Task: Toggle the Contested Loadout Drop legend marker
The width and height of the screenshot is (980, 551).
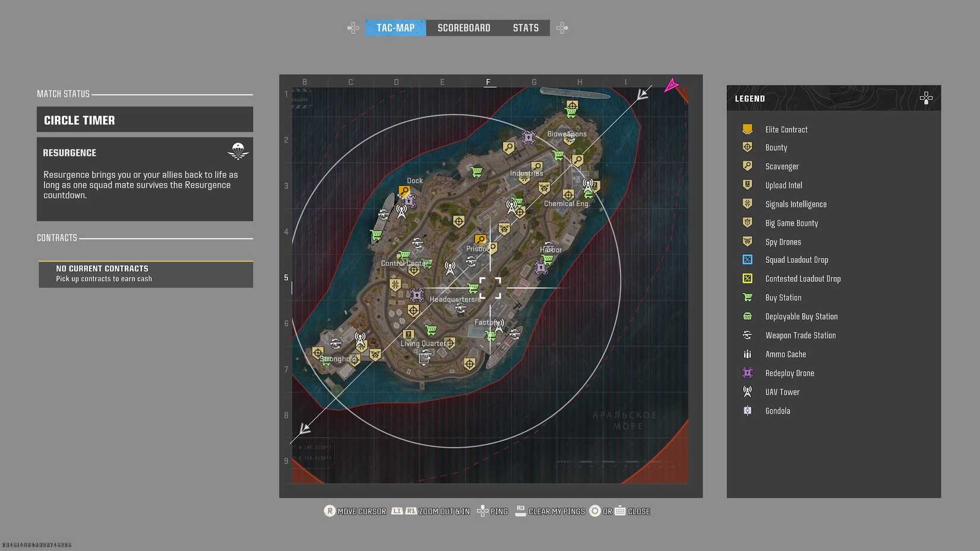Action: pos(747,278)
